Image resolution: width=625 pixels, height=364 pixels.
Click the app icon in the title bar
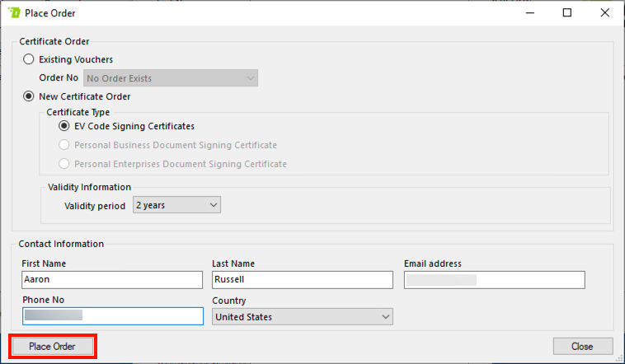(x=13, y=13)
